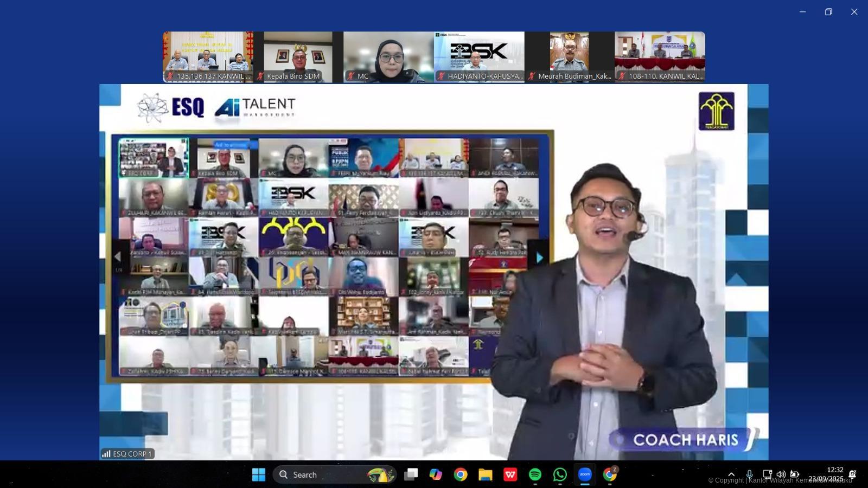Click the HADIYANTO-KAPUSYA participant tile

click(x=479, y=57)
